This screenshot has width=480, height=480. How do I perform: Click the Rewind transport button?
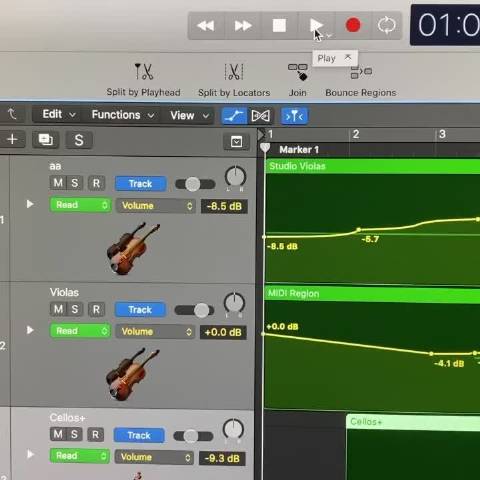pos(206,26)
